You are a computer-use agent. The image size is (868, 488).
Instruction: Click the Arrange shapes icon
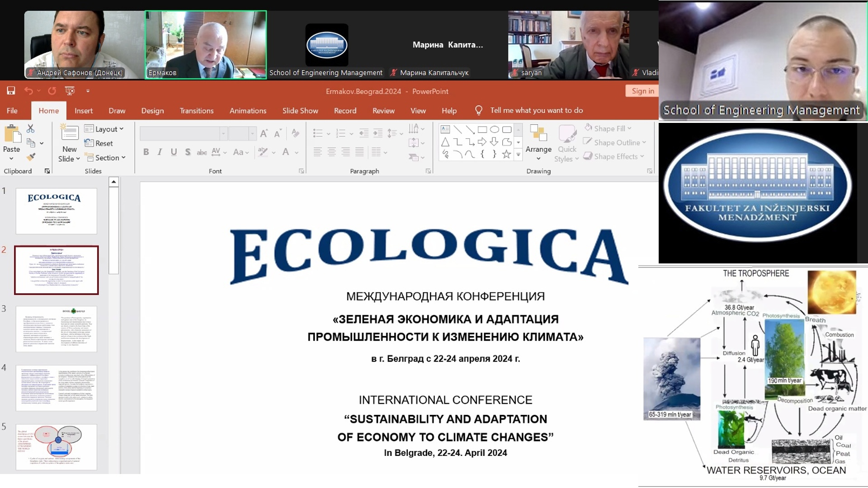(538, 143)
